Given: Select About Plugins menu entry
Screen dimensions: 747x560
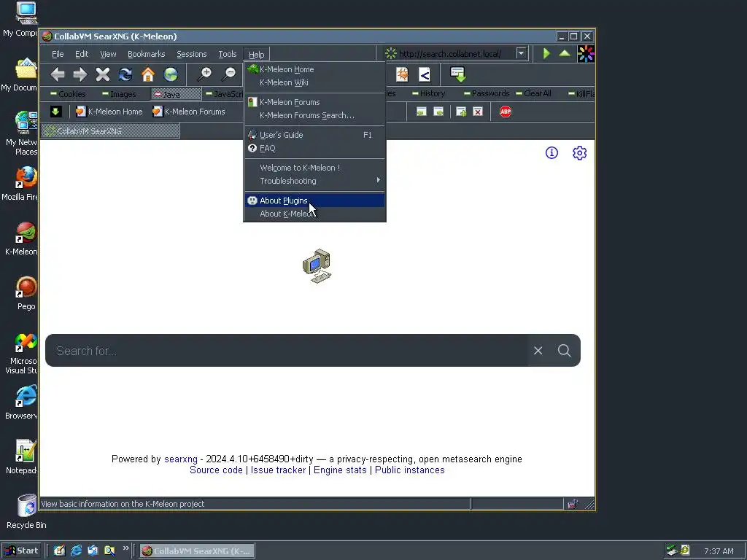Looking at the screenshot, I should [x=314, y=201].
